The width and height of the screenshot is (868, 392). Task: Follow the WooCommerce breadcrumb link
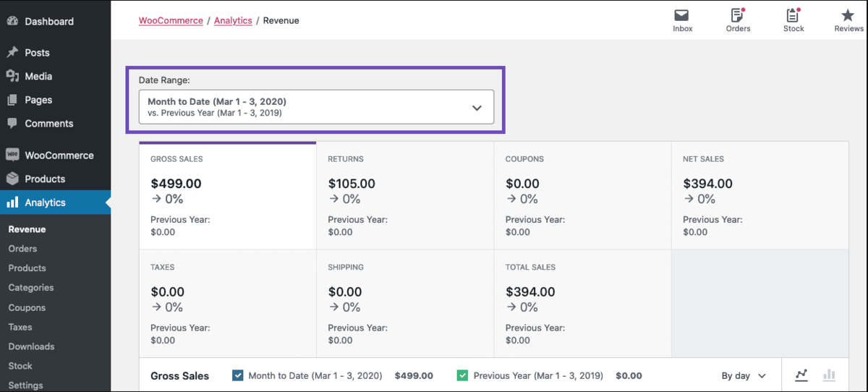[x=171, y=21]
